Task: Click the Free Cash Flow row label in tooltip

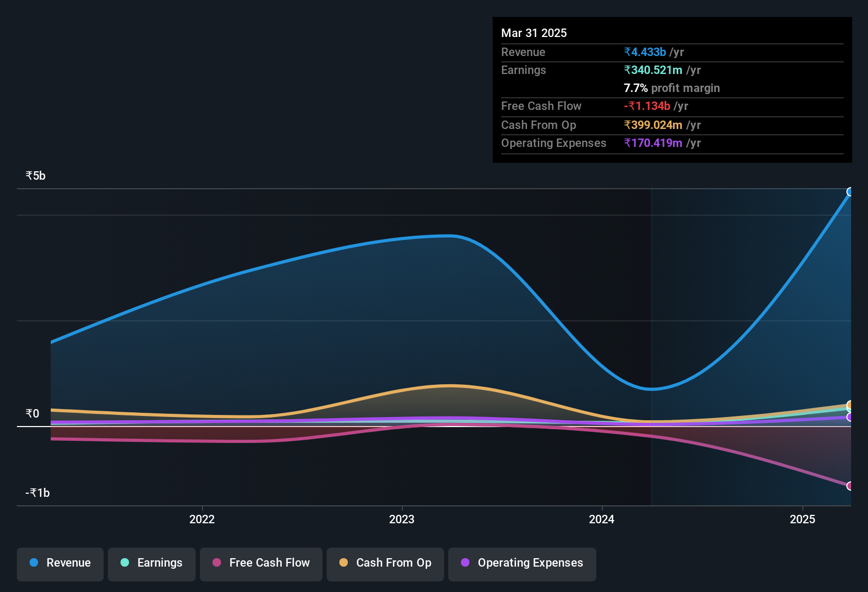Action: pyautogui.click(x=541, y=106)
